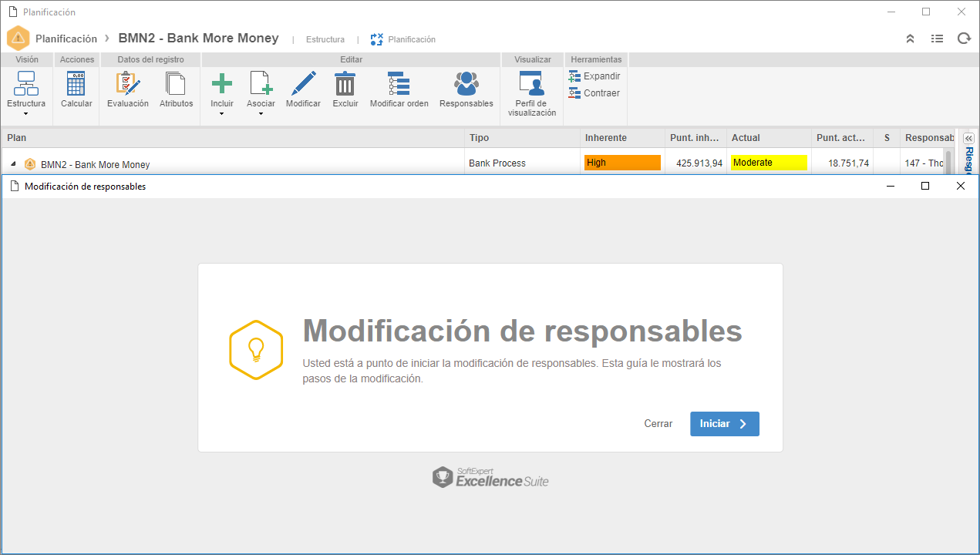Open the Asociar dropdown arrow
980x555 pixels.
point(261,114)
